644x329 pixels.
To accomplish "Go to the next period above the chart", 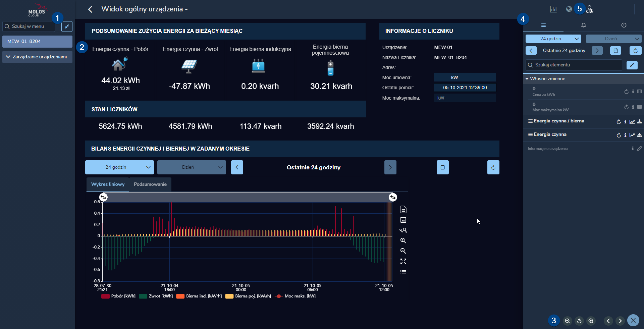I will tap(390, 167).
